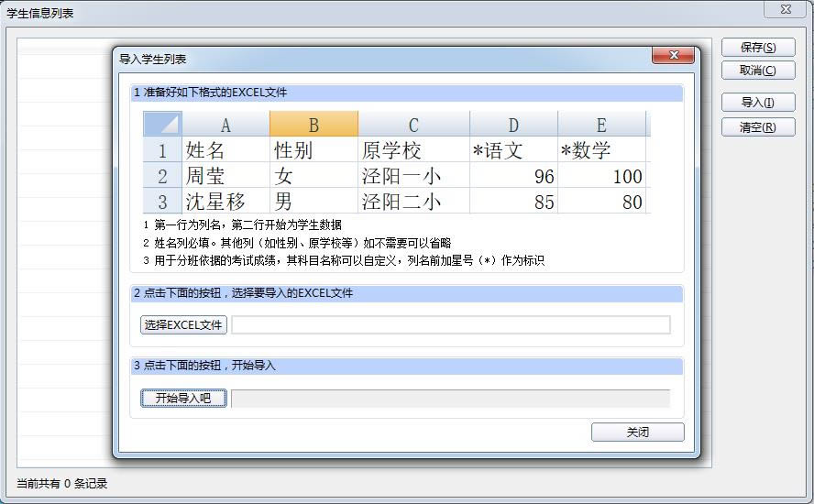Click the score 85 cell
The width and height of the screenshot is (814, 504).
[513, 201]
